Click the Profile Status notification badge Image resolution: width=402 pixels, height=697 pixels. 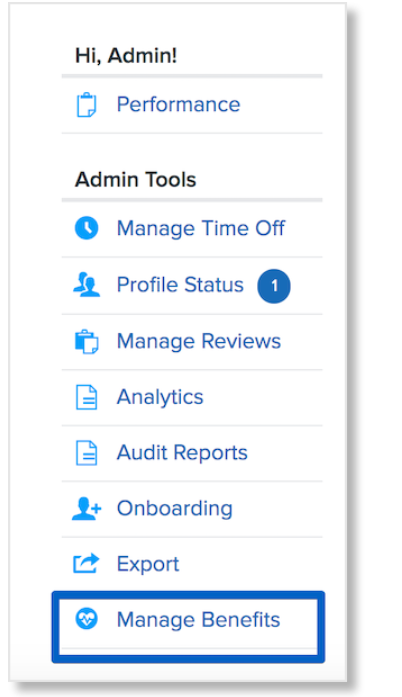[274, 286]
